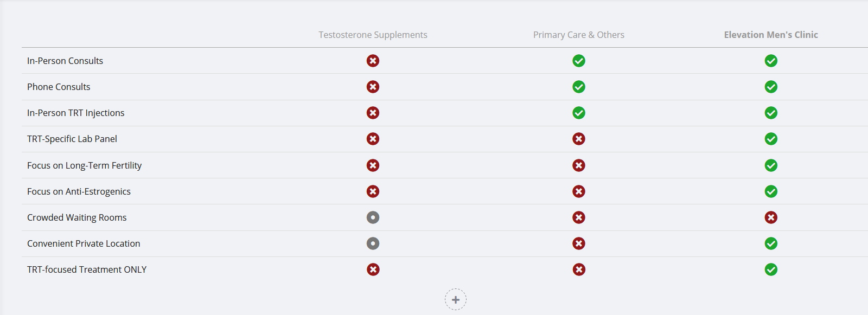Click red X for Focus on Anti-Estrogenics under Primary Care
Viewport: 868px width, 315px height.
coord(579,191)
